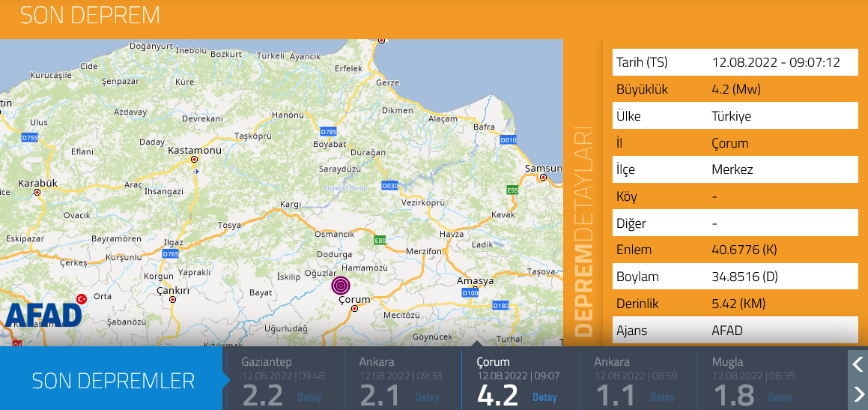Viewport: 868px width, 410px height.
Task: Click the D100 road shield below Amasya
Action: click(470, 292)
